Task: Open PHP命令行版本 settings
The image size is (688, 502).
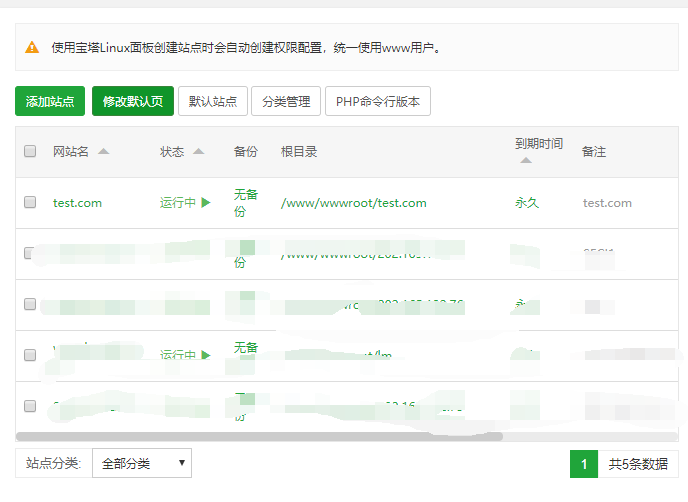Action: [x=378, y=102]
